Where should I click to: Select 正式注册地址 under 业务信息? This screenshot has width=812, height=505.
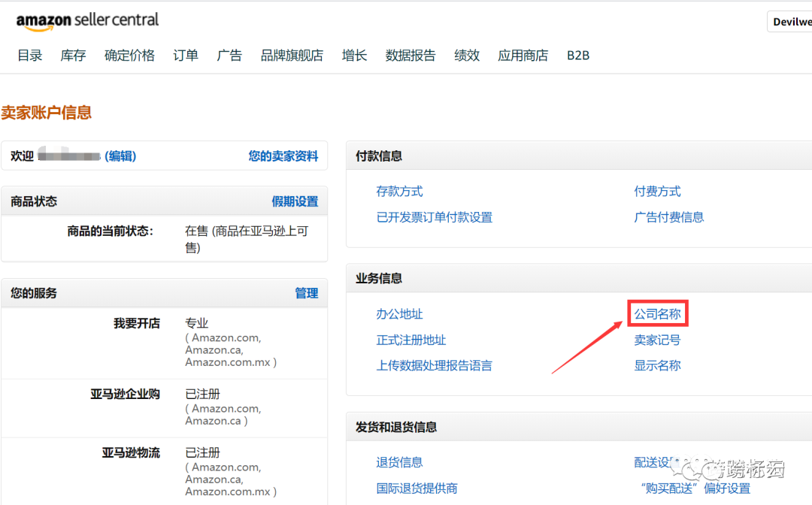[411, 340]
